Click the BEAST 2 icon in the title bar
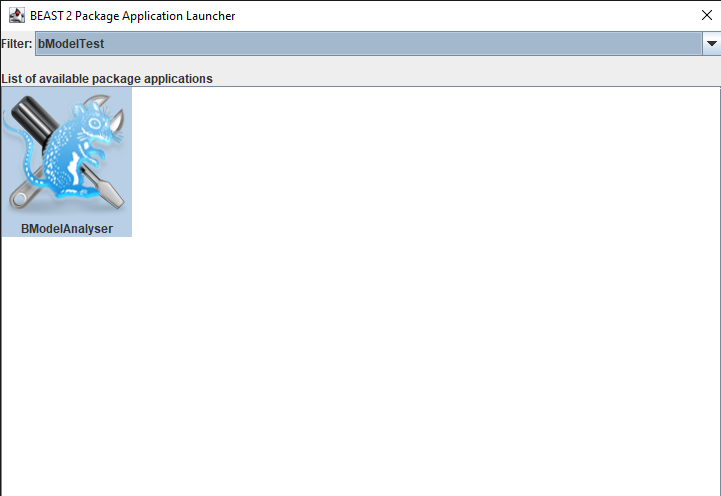The width and height of the screenshot is (721, 496). click(17, 15)
